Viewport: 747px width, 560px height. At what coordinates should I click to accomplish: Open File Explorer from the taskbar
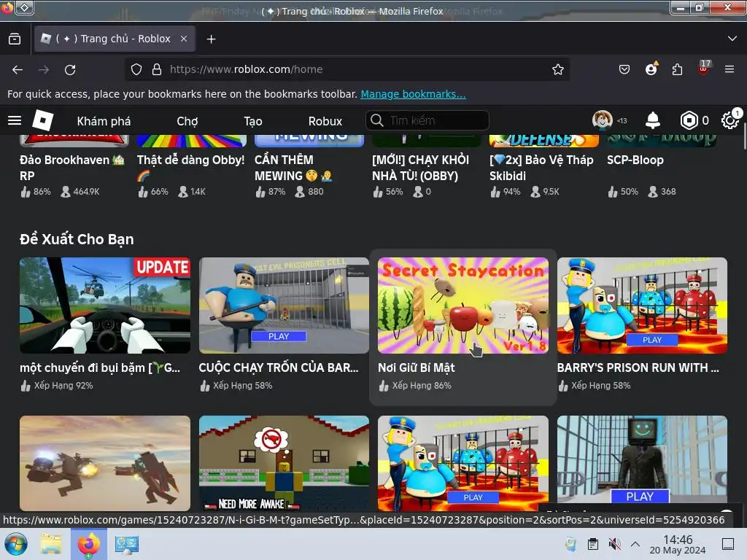click(50, 544)
